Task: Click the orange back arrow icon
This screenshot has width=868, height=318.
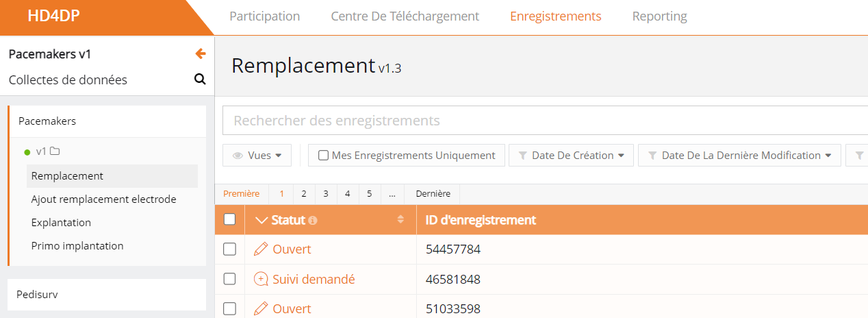Action: point(200,53)
